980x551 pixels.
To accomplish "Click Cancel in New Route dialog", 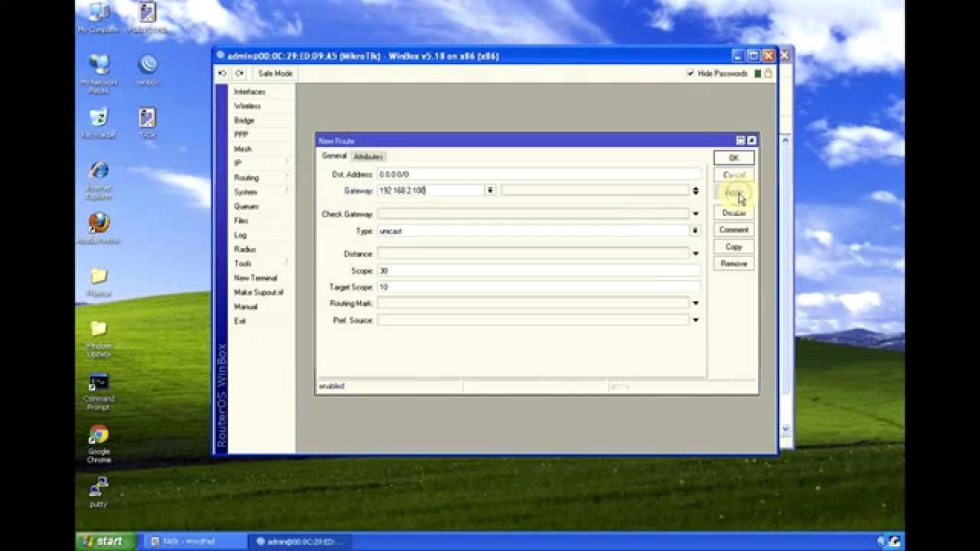I will (x=733, y=175).
